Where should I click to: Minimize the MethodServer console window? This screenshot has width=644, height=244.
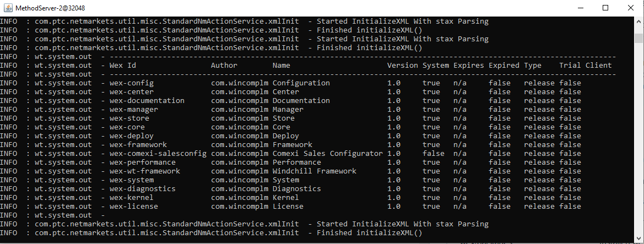pyautogui.click(x=580, y=8)
